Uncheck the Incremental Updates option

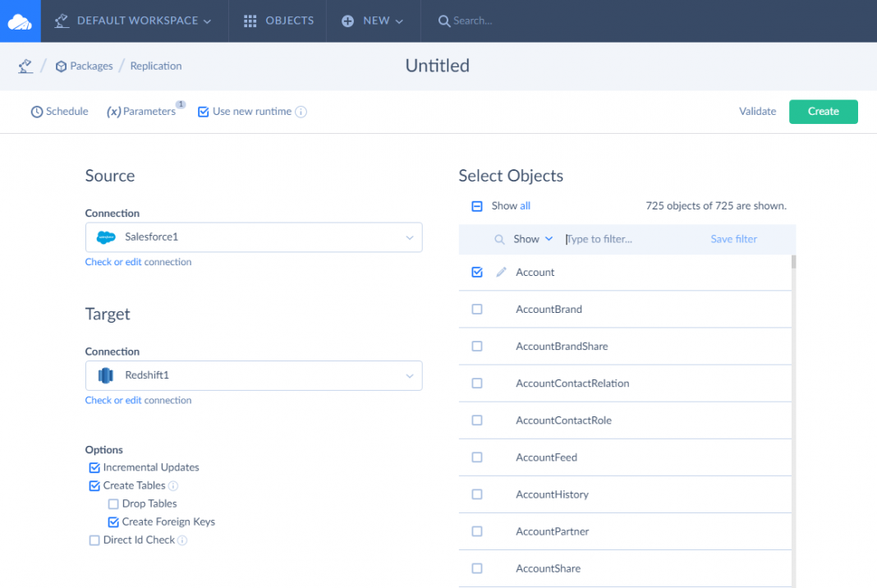[94, 468]
